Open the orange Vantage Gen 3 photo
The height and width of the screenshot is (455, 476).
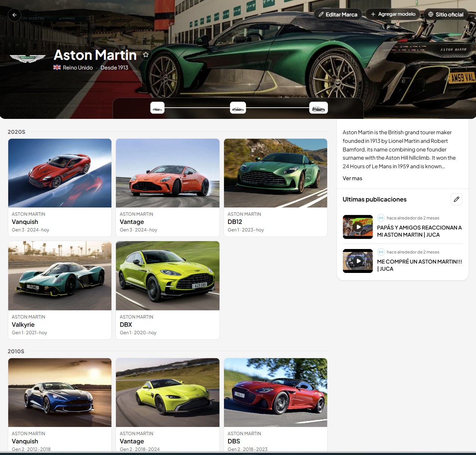click(168, 173)
